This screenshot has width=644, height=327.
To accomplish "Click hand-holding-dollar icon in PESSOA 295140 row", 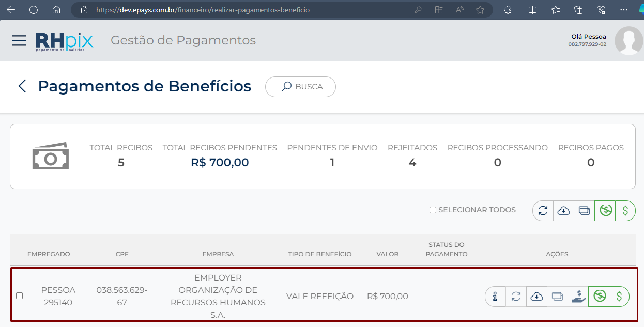I will point(578,297).
